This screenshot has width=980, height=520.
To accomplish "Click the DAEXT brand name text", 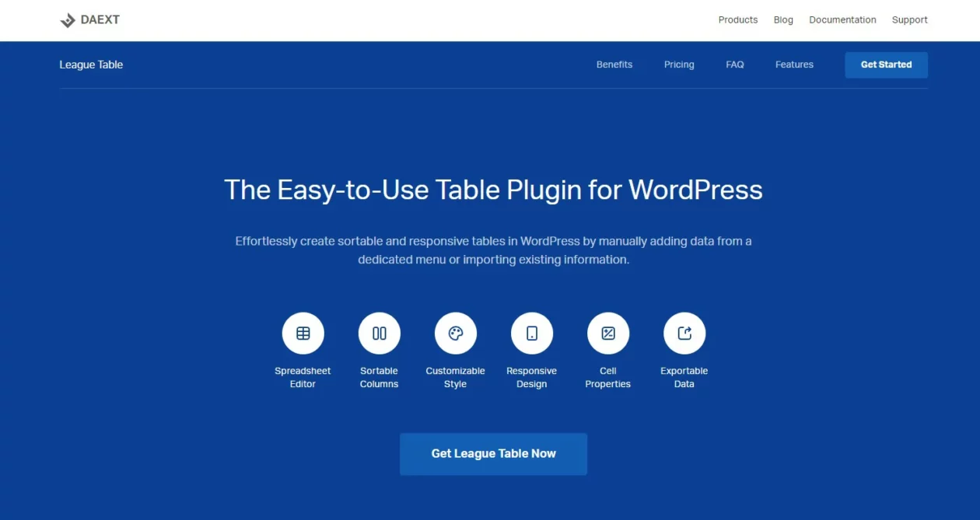I will 100,20.
